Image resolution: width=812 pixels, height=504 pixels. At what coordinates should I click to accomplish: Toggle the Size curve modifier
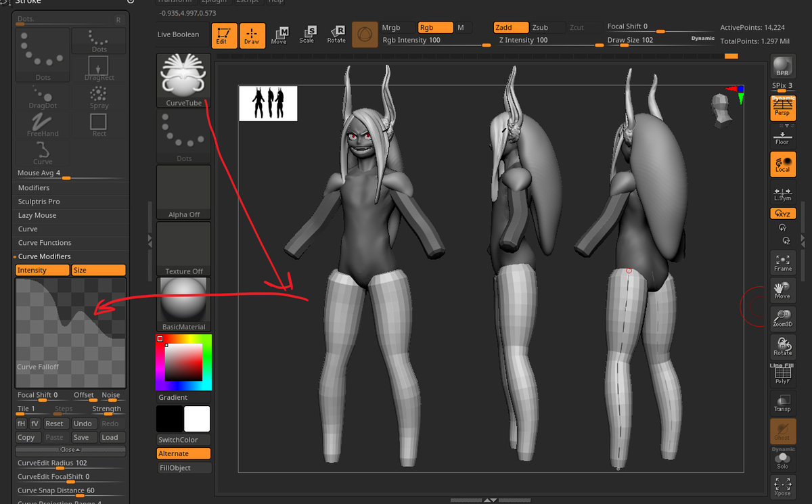(x=99, y=270)
